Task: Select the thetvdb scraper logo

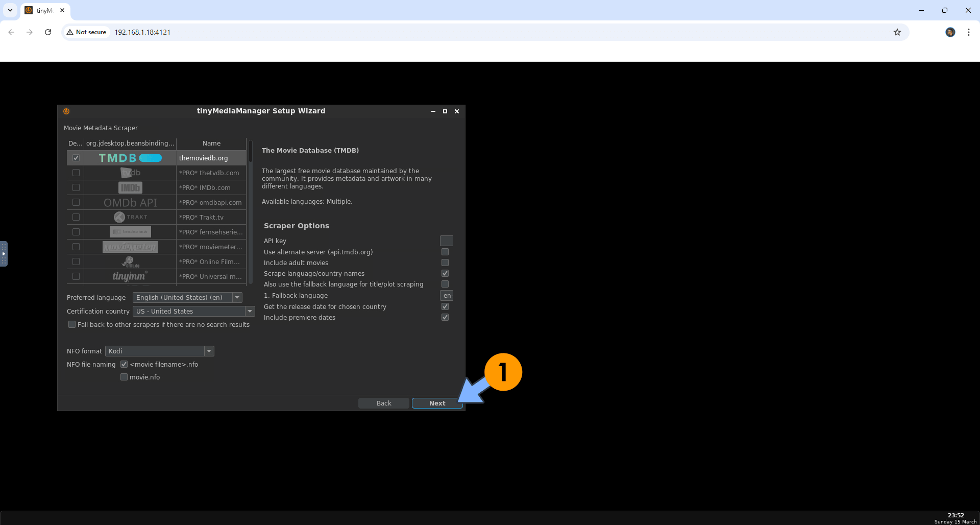Action: (x=130, y=173)
